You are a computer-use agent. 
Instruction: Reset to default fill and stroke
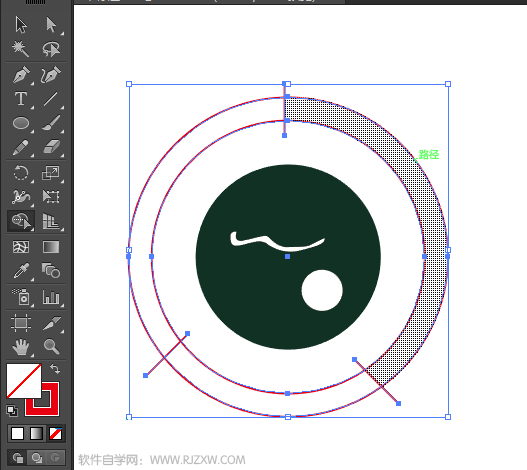(x=12, y=410)
